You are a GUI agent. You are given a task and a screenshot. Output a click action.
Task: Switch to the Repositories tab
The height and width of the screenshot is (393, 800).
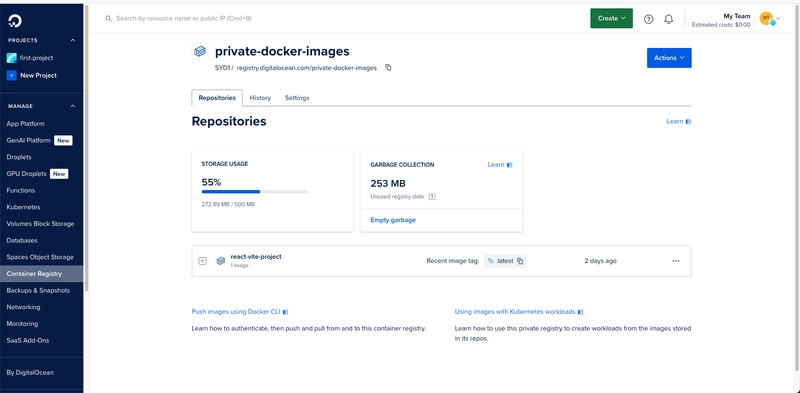[x=217, y=97]
